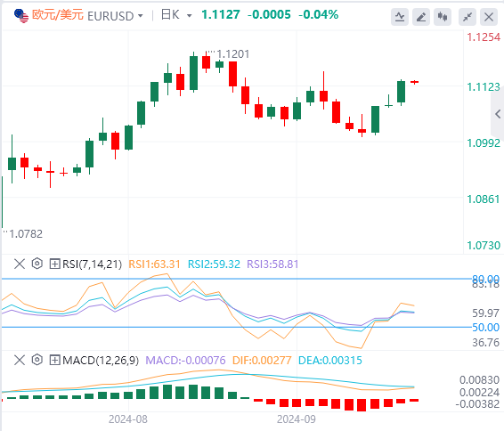Remove the RSI indicator
504x431 pixels.
point(20,264)
